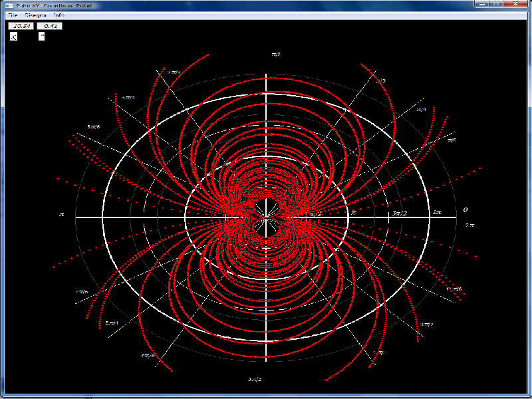Image resolution: width=532 pixels, height=399 pixels.
Task: Click the 2π radius label on horizontal axis
Action: pos(438,212)
